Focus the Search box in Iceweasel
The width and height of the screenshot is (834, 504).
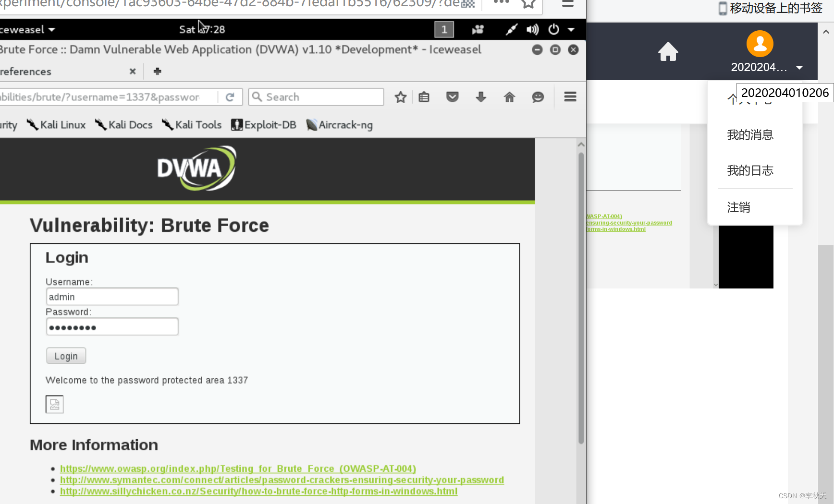click(x=316, y=97)
